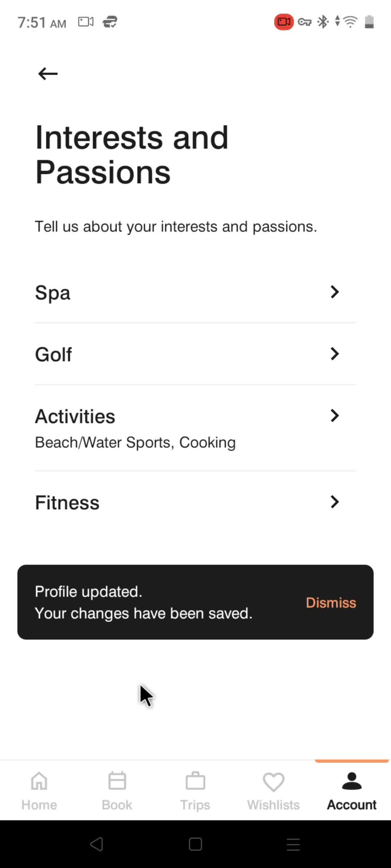Tap the Android home square button
This screenshot has width=391, height=868.
[x=195, y=844]
